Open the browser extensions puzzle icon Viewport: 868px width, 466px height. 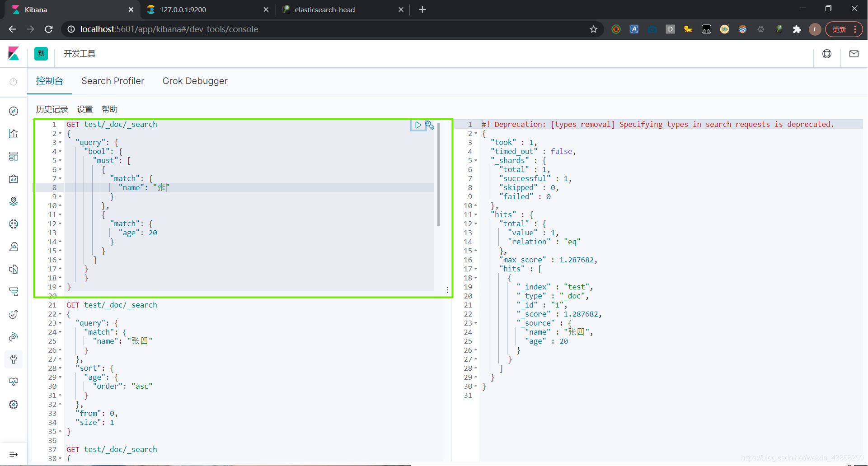click(797, 29)
